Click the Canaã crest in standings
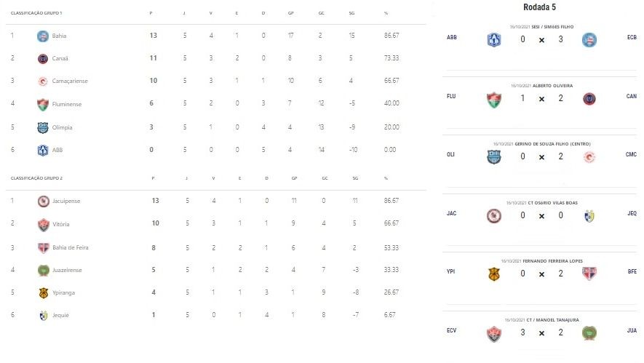This screenshot has width=644, height=363. coord(43,59)
